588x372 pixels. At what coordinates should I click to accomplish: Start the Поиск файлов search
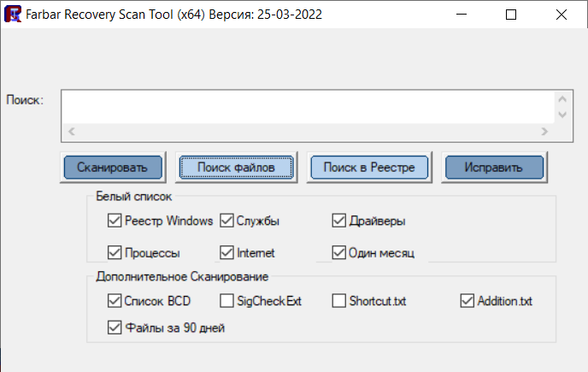click(x=236, y=168)
